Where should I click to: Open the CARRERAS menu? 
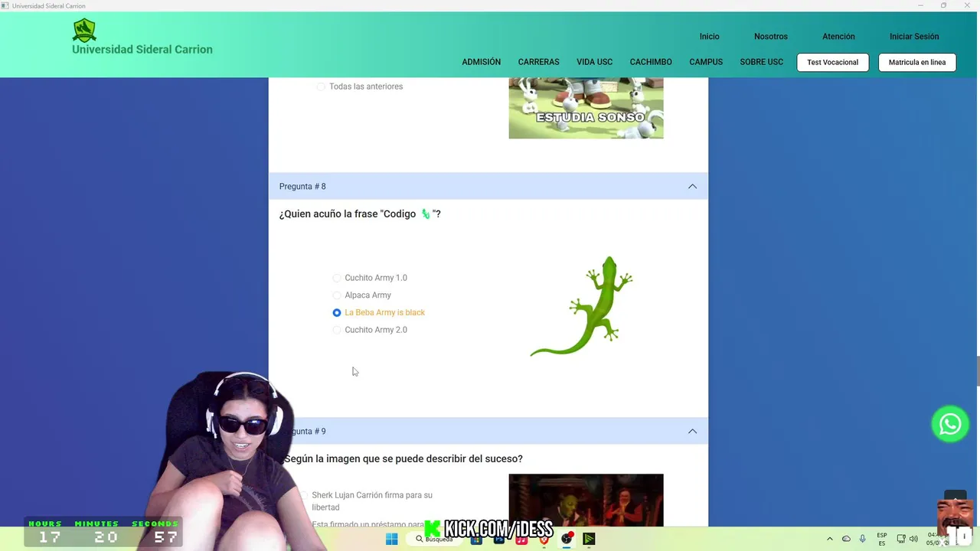pyautogui.click(x=539, y=62)
